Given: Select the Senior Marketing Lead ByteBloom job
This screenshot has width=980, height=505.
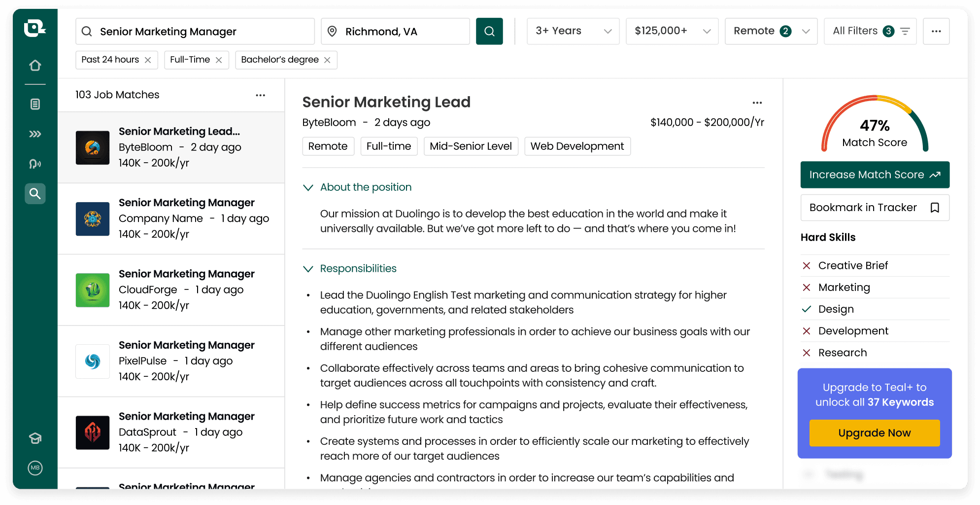Looking at the screenshot, I should pos(171,147).
